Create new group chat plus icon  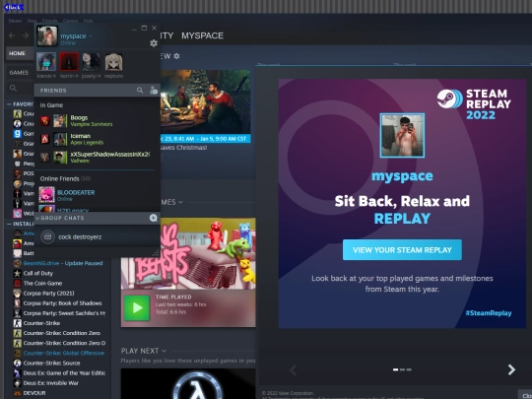coord(154,218)
